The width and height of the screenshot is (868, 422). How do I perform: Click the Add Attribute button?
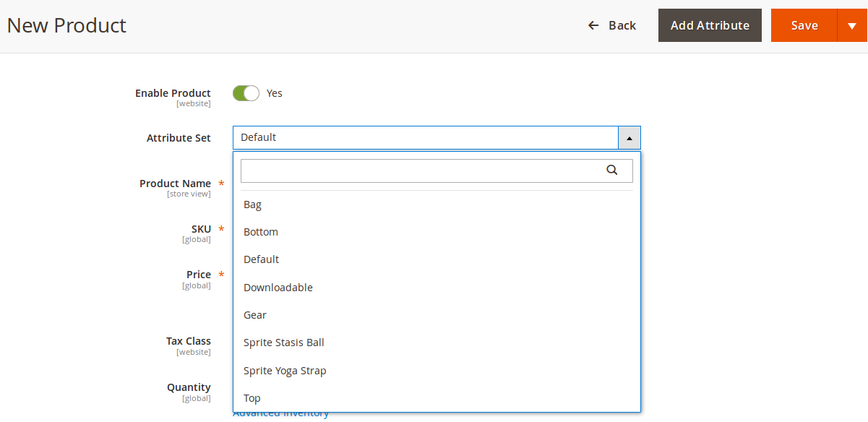pyautogui.click(x=710, y=25)
